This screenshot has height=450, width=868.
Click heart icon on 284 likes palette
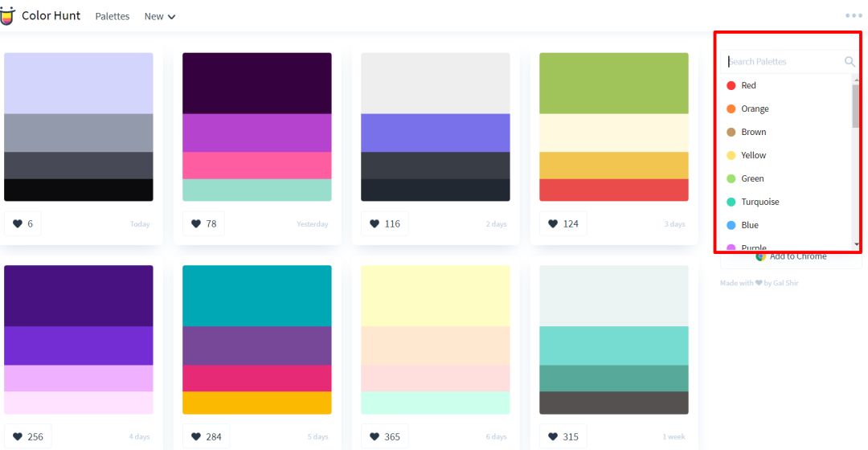point(196,436)
